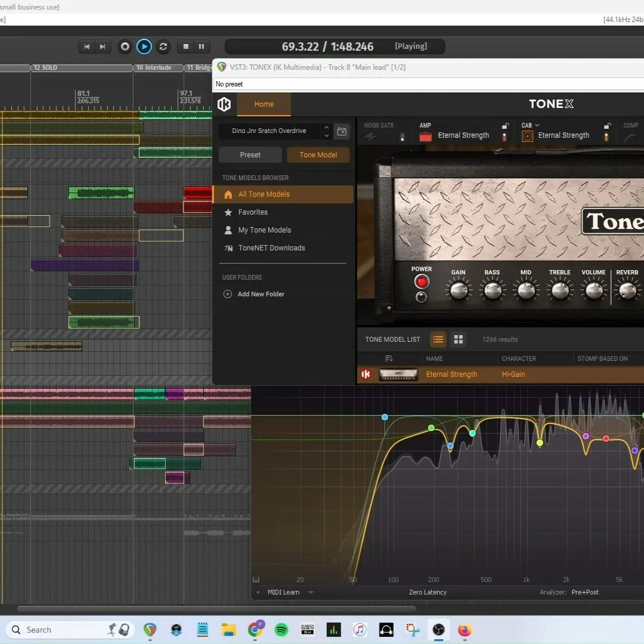Click the 10 Interlude region marker
Screen dimensions: 644x644
159,68
